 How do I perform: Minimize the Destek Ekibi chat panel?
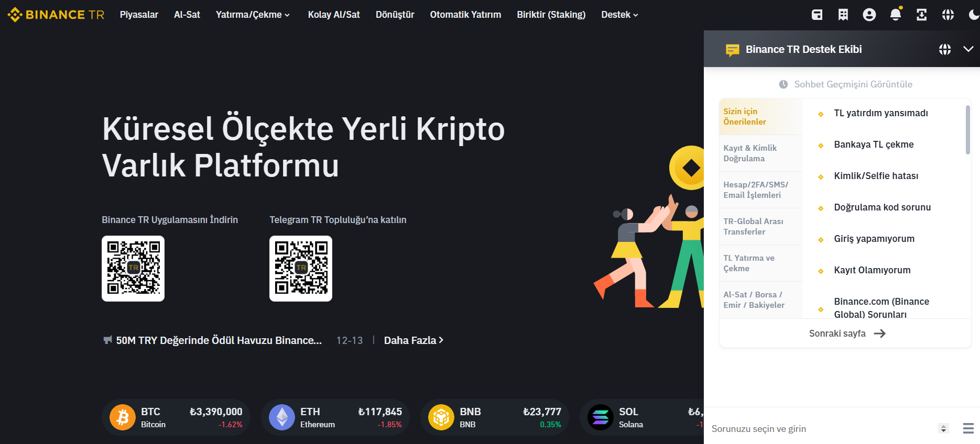pyautogui.click(x=968, y=49)
